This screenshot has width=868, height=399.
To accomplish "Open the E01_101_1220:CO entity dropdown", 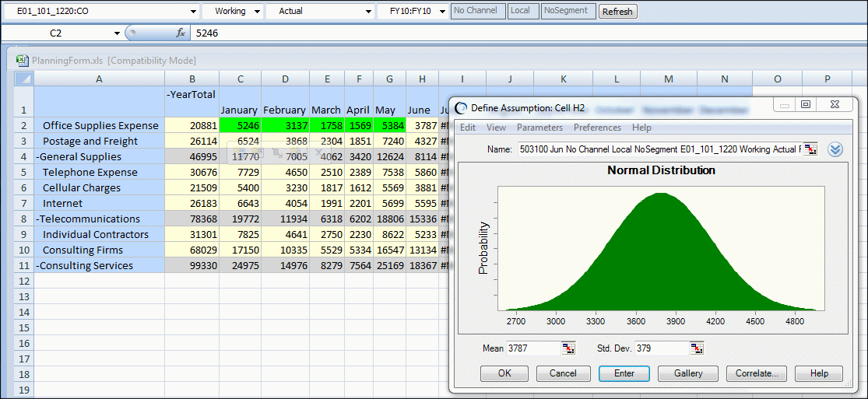I will click(193, 12).
